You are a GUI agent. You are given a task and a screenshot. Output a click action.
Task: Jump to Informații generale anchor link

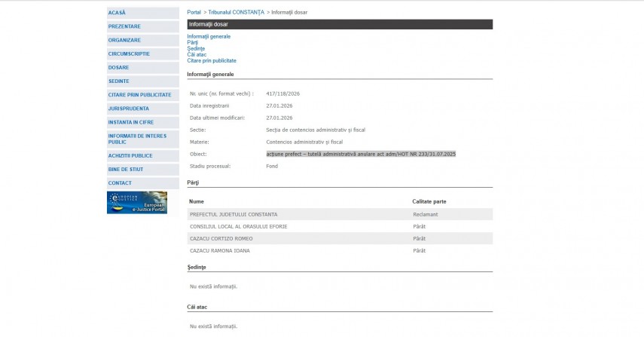pyautogui.click(x=209, y=36)
